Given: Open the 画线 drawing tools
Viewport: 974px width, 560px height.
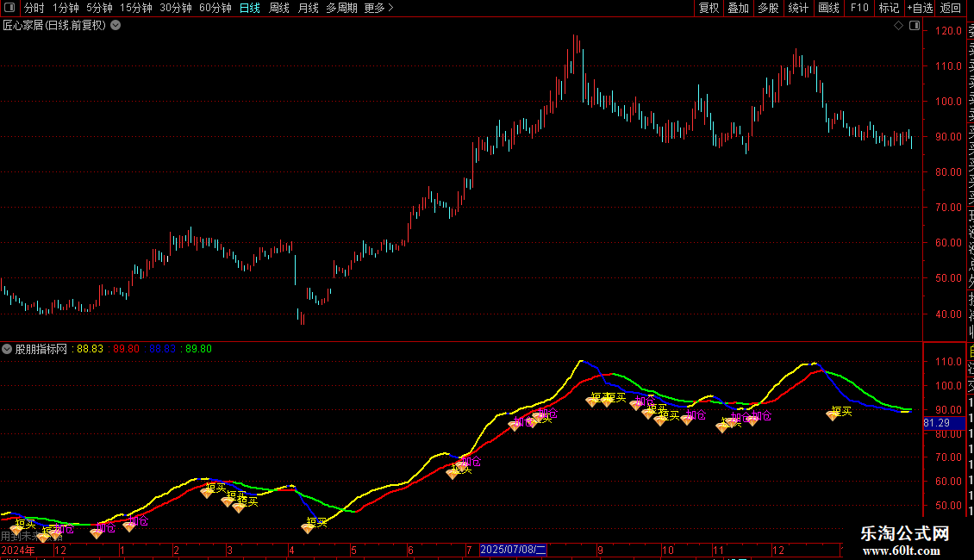Looking at the screenshot, I should 828,8.
